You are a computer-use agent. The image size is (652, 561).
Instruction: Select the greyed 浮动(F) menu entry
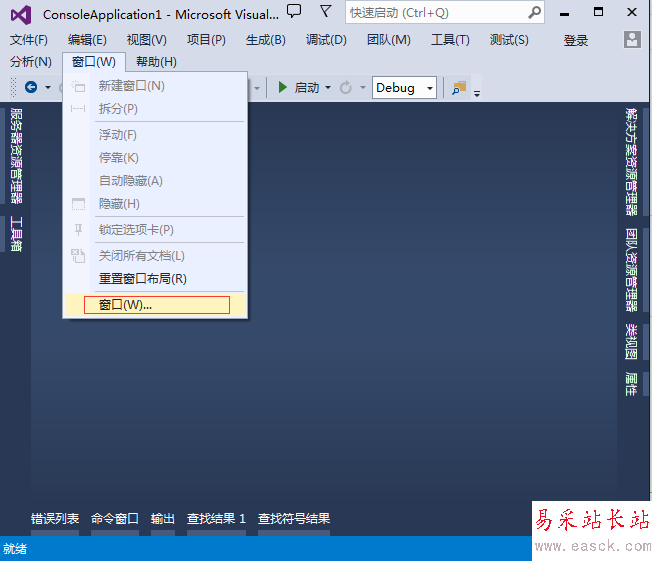click(155, 135)
